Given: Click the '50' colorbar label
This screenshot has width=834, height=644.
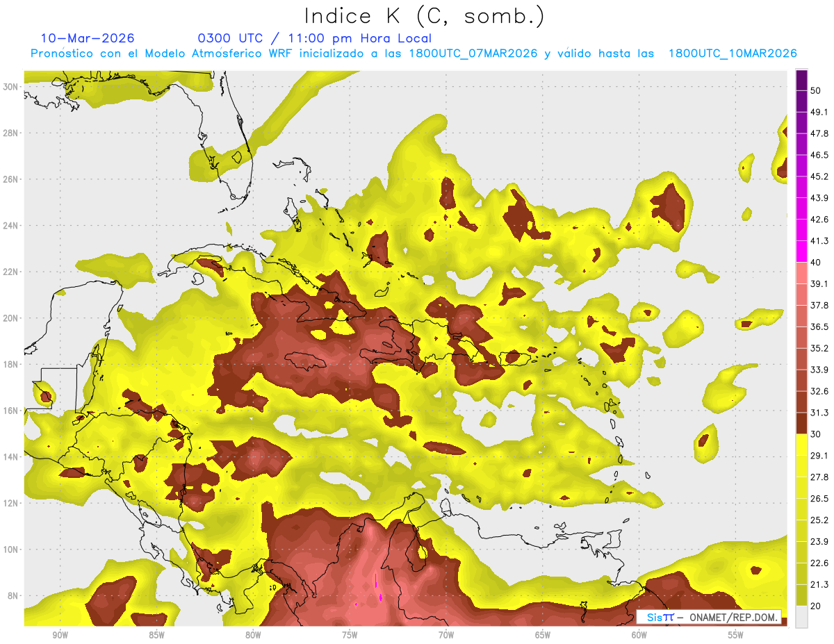Looking at the screenshot, I should (817, 90).
